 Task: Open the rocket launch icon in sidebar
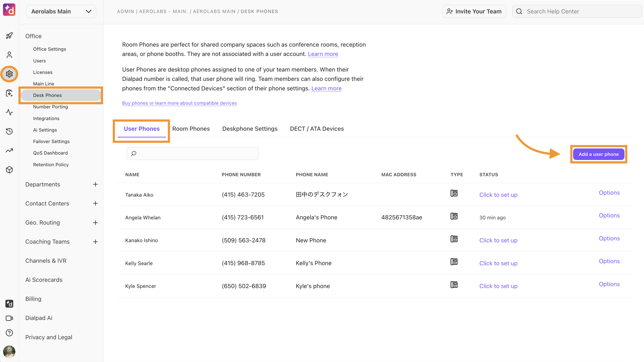(x=9, y=36)
